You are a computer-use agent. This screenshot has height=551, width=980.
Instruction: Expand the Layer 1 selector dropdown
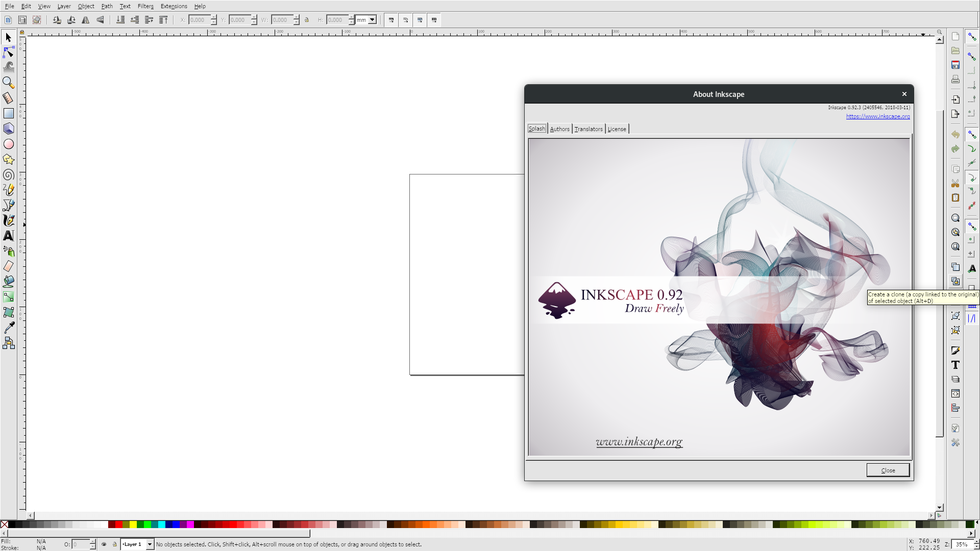click(x=149, y=544)
